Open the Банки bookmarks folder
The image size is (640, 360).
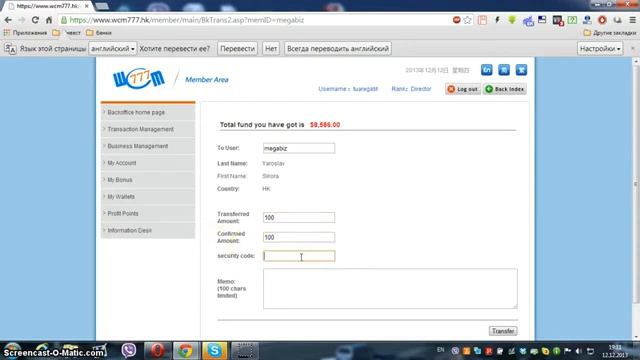coord(99,33)
